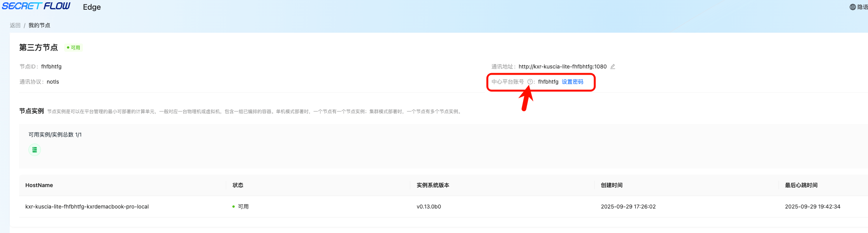Go back via 返回 breadcrumb
The height and width of the screenshot is (233, 868).
15,25
